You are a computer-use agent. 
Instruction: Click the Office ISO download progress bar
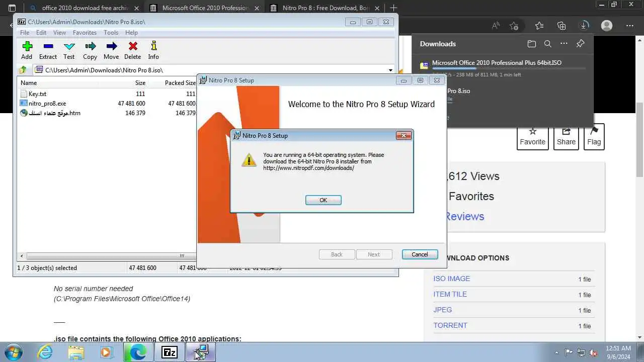coord(509,69)
